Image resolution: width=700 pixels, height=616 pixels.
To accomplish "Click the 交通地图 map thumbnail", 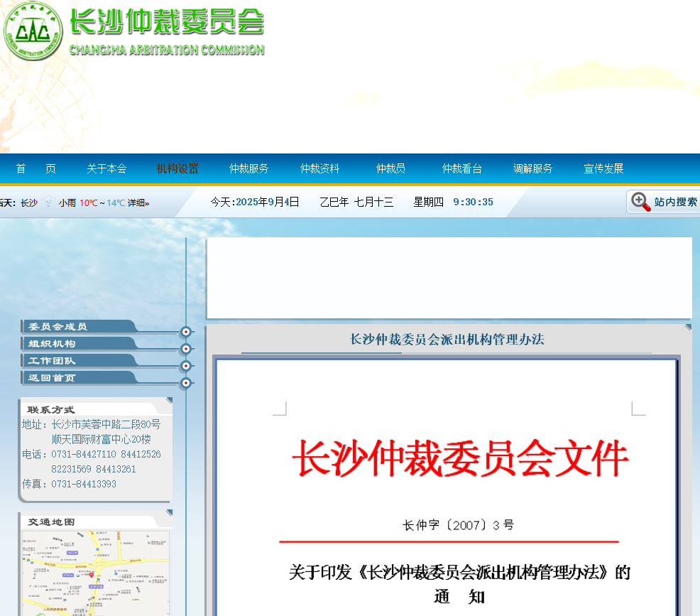I will coord(95,573).
